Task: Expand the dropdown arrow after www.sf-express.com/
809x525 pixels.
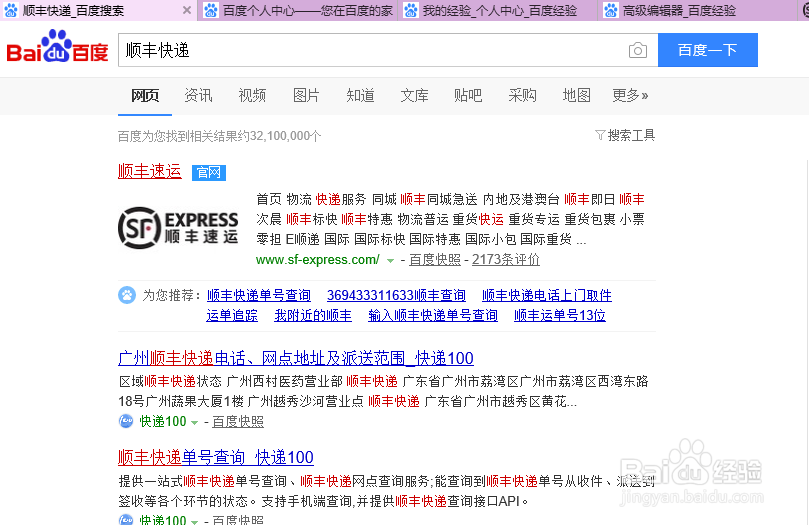Action: pos(391,260)
